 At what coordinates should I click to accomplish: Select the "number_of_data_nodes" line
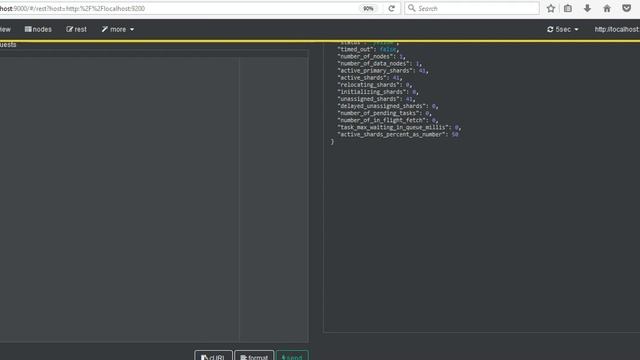[380, 64]
